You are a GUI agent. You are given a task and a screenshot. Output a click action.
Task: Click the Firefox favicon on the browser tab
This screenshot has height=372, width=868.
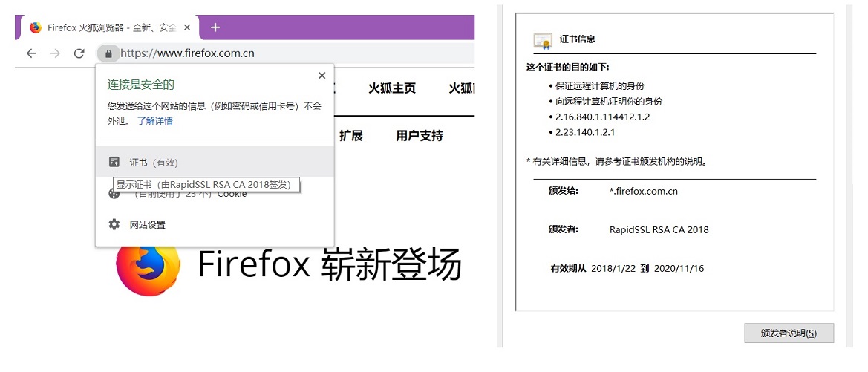coord(36,27)
